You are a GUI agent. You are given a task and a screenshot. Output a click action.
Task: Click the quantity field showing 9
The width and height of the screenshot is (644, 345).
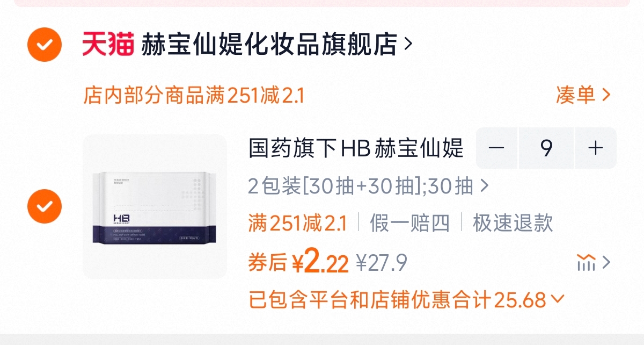pos(546,148)
